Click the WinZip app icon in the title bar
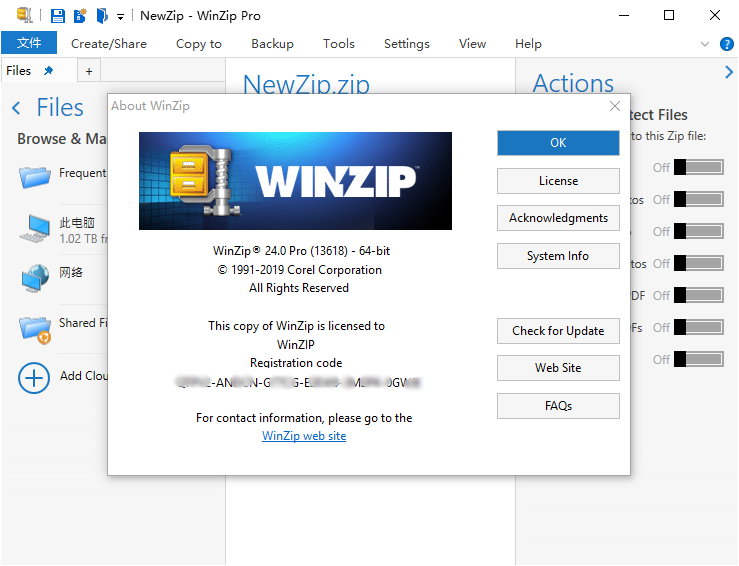This screenshot has width=739, height=566. click(25, 15)
